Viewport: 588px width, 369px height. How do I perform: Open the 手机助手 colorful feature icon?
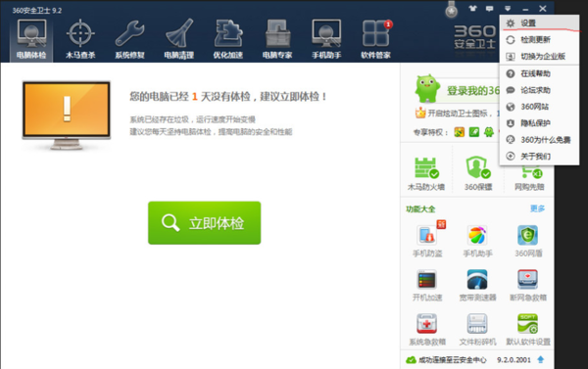pos(477,241)
